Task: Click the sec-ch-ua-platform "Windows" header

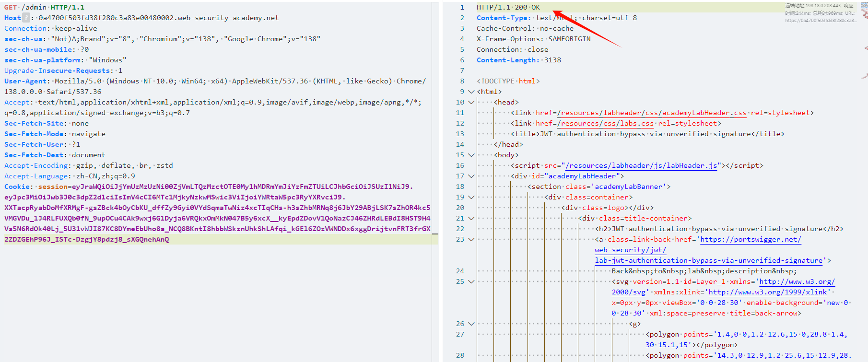Action: click(x=65, y=60)
